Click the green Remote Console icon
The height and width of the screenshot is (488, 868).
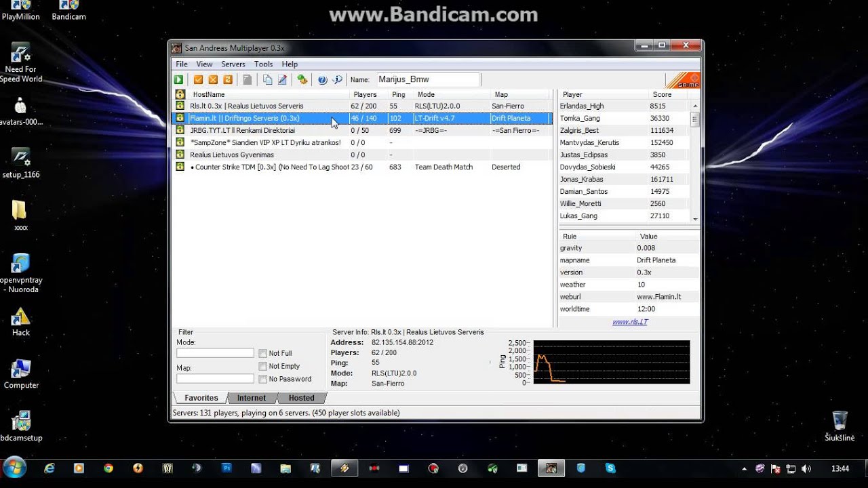point(302,80)
